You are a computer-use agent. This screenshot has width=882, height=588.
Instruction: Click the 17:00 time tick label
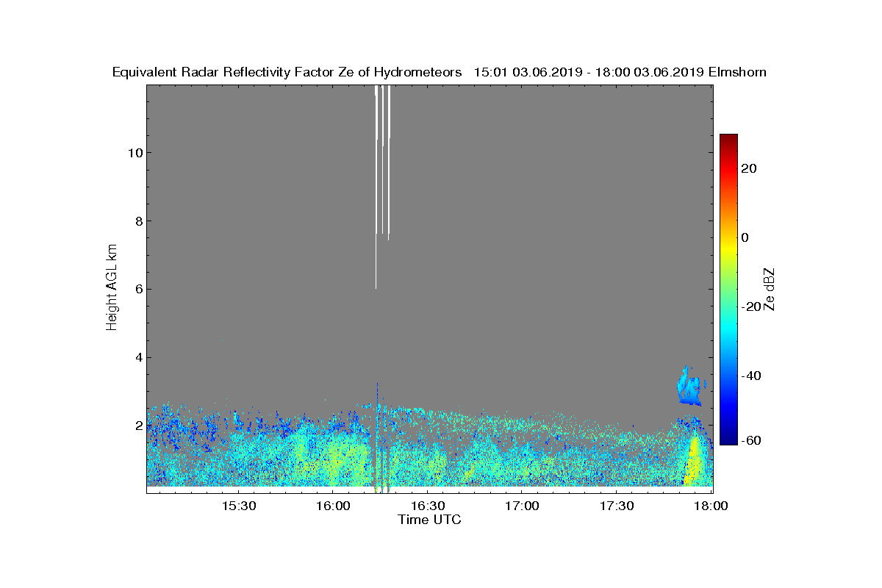523,506
